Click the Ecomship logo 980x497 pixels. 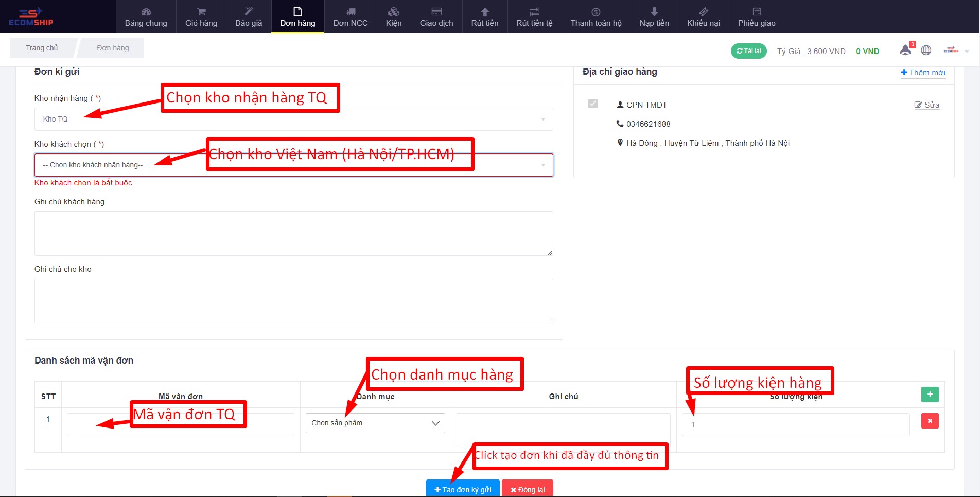tap(31, 17)
